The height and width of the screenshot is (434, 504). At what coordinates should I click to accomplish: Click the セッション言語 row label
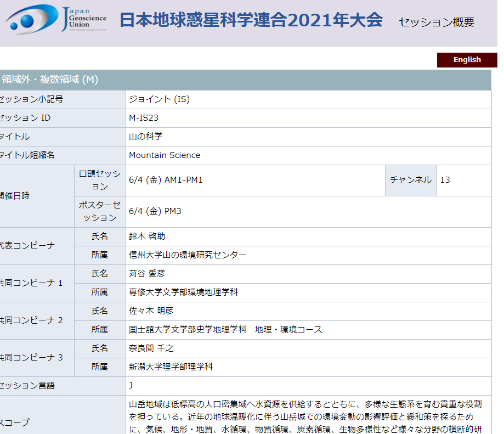pyautogui.click(x=63, y=386)
